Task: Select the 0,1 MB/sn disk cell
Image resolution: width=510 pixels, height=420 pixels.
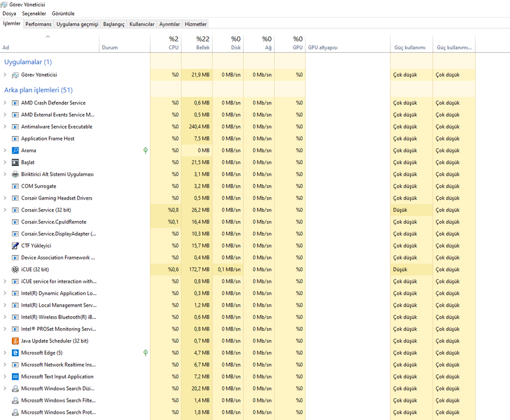Action: pyautogui.click(x=228, y=269)
